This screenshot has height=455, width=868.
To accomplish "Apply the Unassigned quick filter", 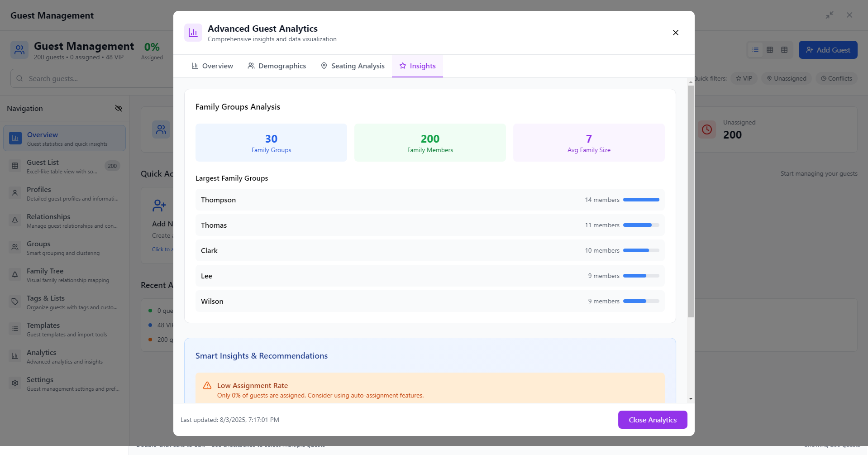I will [787, 78].
